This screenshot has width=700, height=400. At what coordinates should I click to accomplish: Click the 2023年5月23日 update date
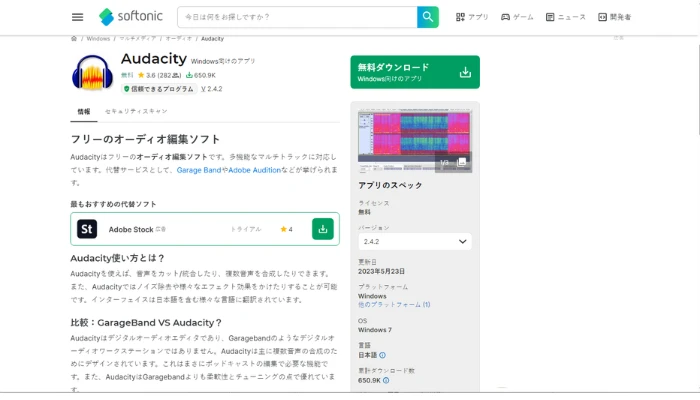pyautogui.click(x=381, y=271)
